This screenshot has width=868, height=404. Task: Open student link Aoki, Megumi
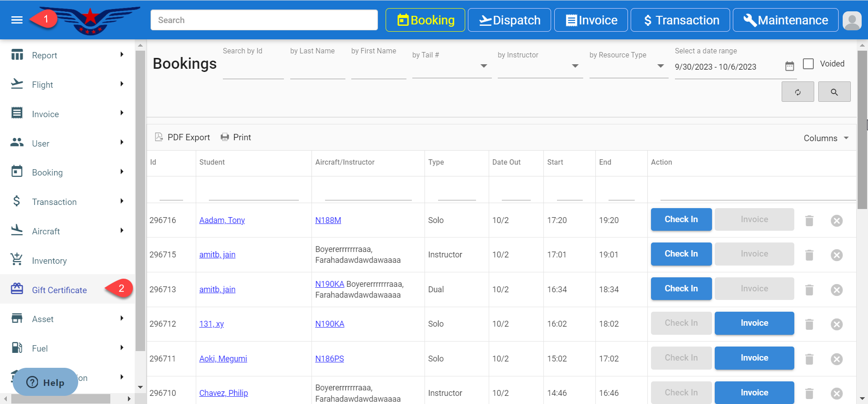[223, 359]
